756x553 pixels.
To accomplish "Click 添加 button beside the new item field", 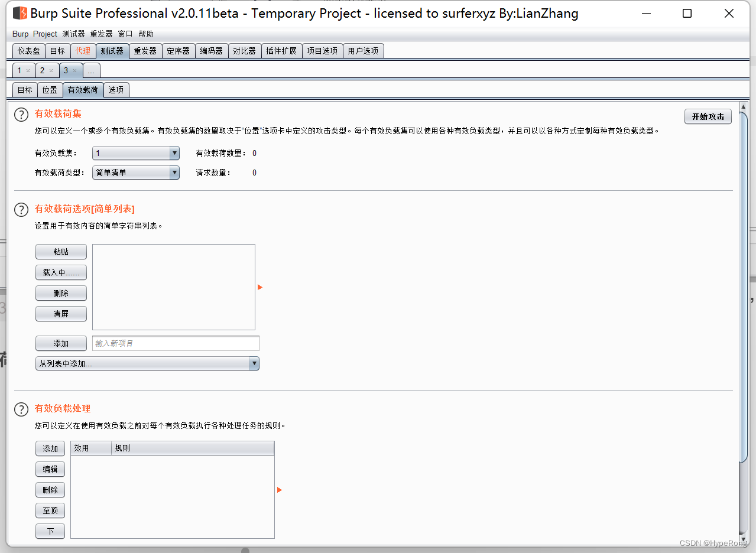I will (61, 343).
